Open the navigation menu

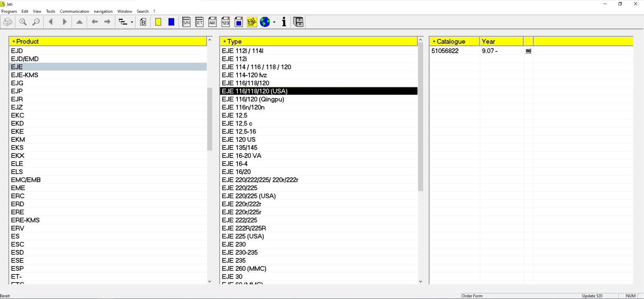tap(103, 11)
